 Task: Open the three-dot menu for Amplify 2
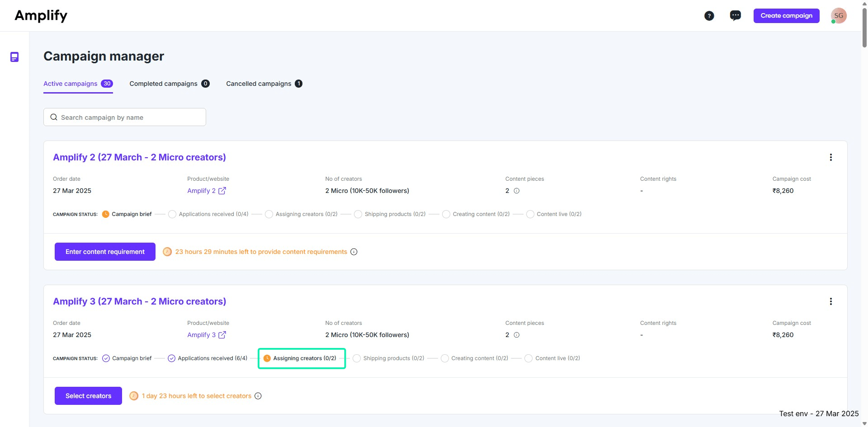click(x=830, y=157)
